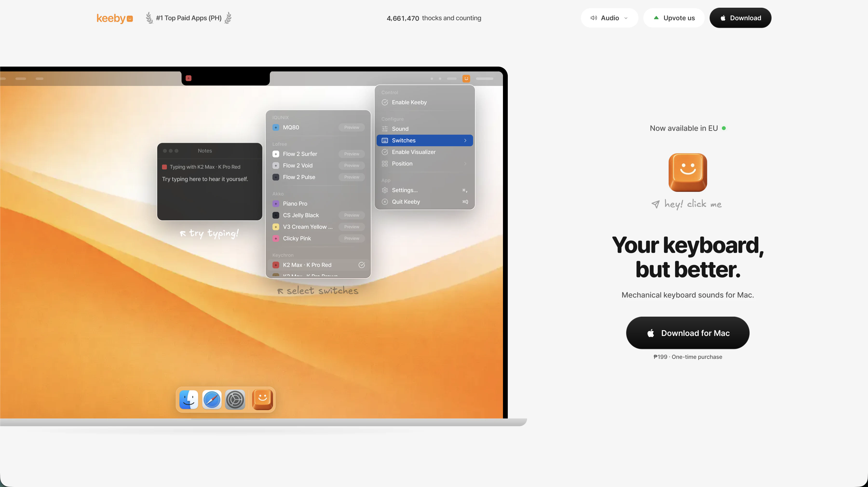
Task: Open System Settings from the dock
Action: (x=235, y=400)
